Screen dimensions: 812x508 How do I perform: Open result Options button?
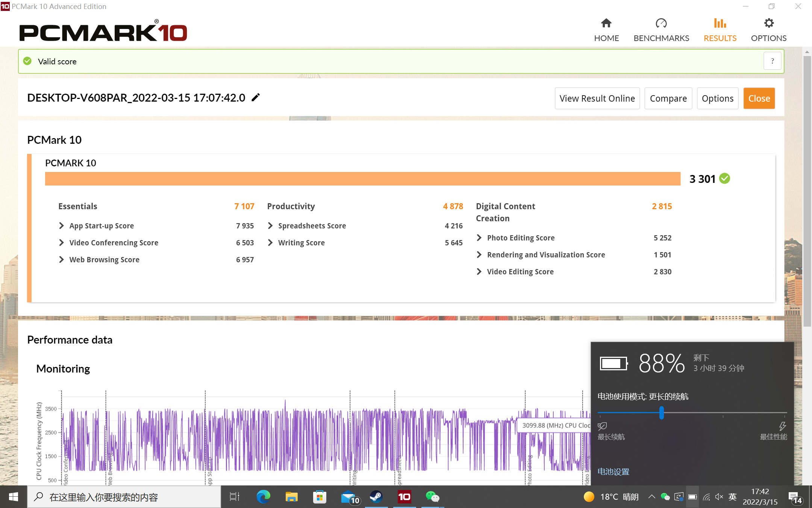coord(718,98)
